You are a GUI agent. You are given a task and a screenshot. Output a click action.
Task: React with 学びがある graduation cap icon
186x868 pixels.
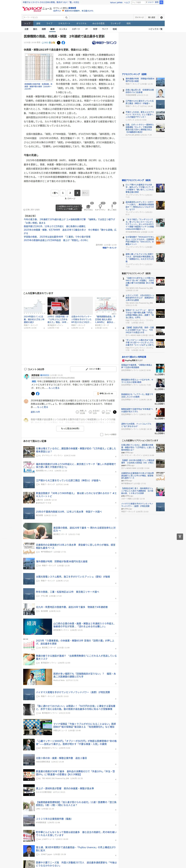[x=88, y=207]
